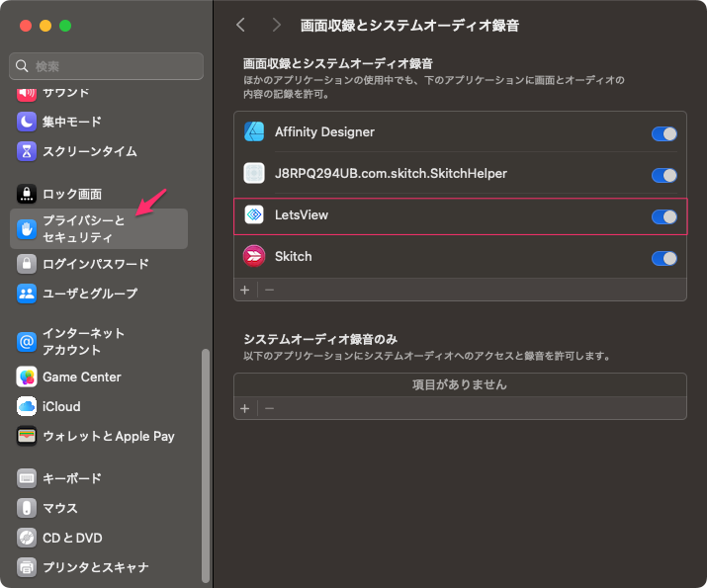Click the Affinity Designer app icon
Image resolution: width=707 pixels, height=588 pixels.
254,132
